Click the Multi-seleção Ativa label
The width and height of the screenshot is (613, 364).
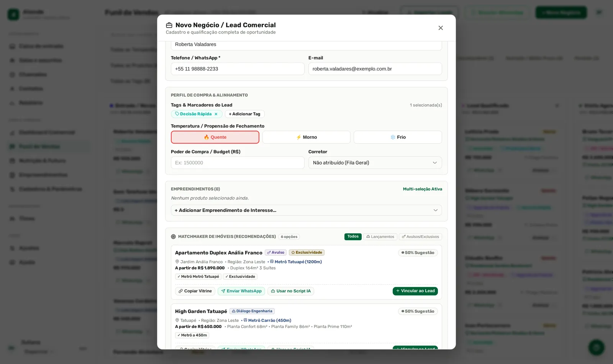coord(423,189)
